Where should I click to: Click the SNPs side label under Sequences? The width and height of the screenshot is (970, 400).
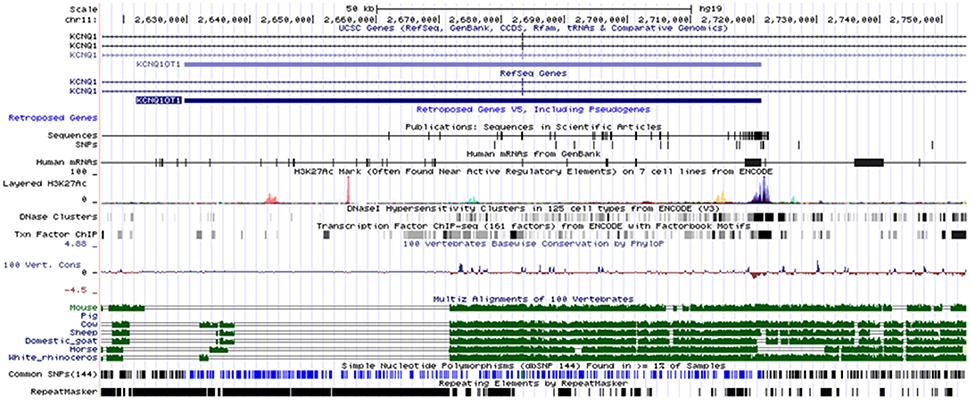[x=85, y=143]
